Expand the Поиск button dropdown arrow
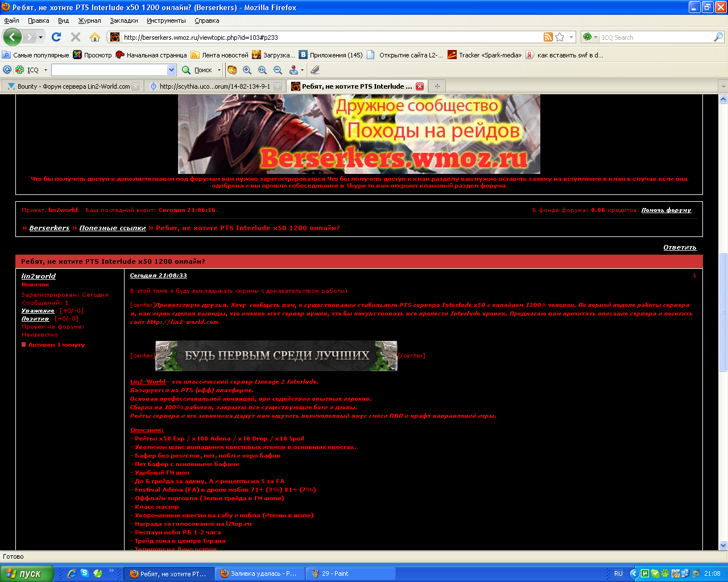The height and width of the screenshot is (582, 728). (x=219, y=70)
